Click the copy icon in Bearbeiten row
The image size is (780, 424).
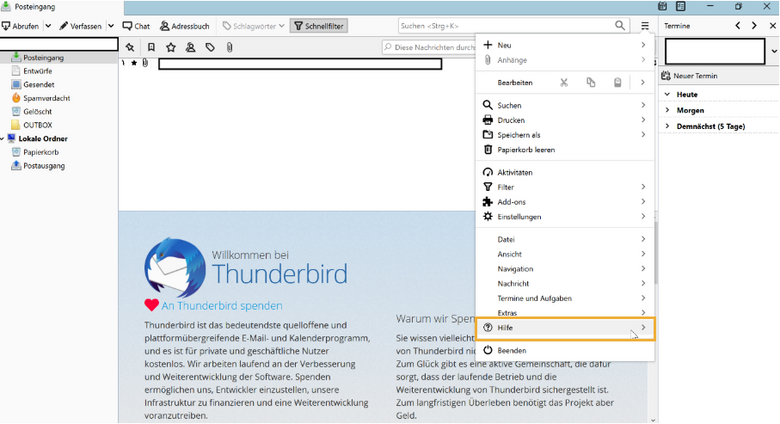(590, 83)
